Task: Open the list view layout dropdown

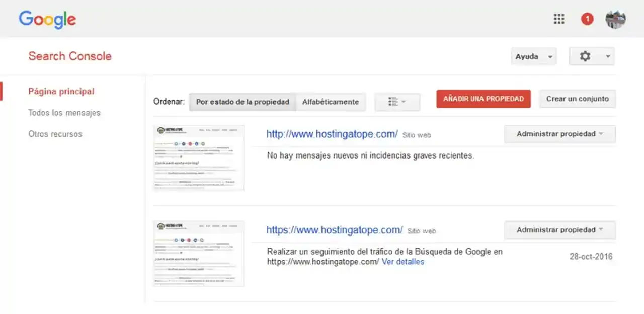Action: point(397,102)
